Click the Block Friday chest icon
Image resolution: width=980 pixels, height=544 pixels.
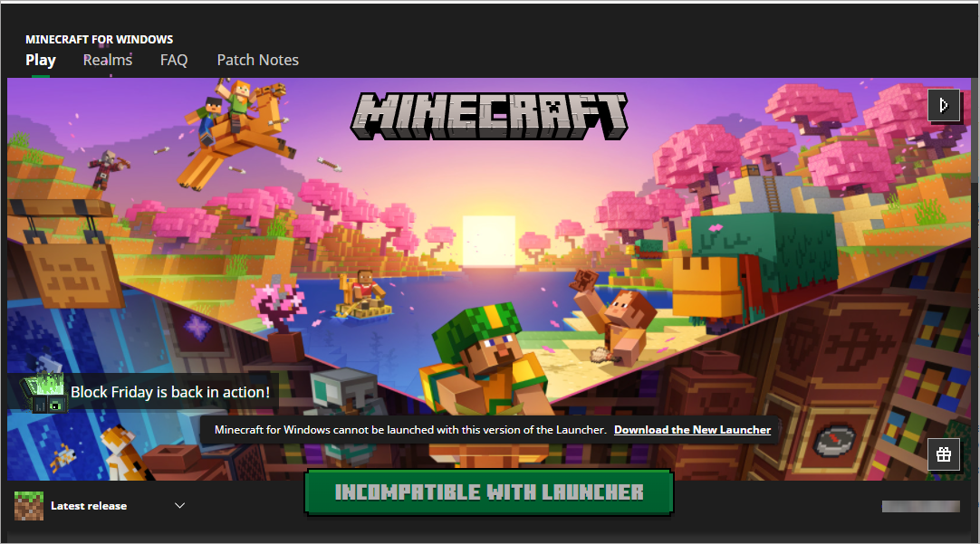point(43,393)
